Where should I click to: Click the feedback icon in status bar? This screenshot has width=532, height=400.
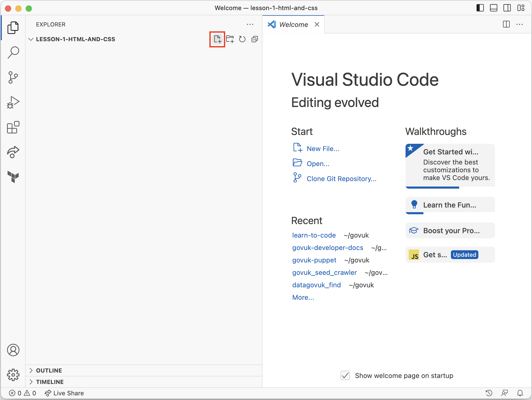[x=504, y=393]
